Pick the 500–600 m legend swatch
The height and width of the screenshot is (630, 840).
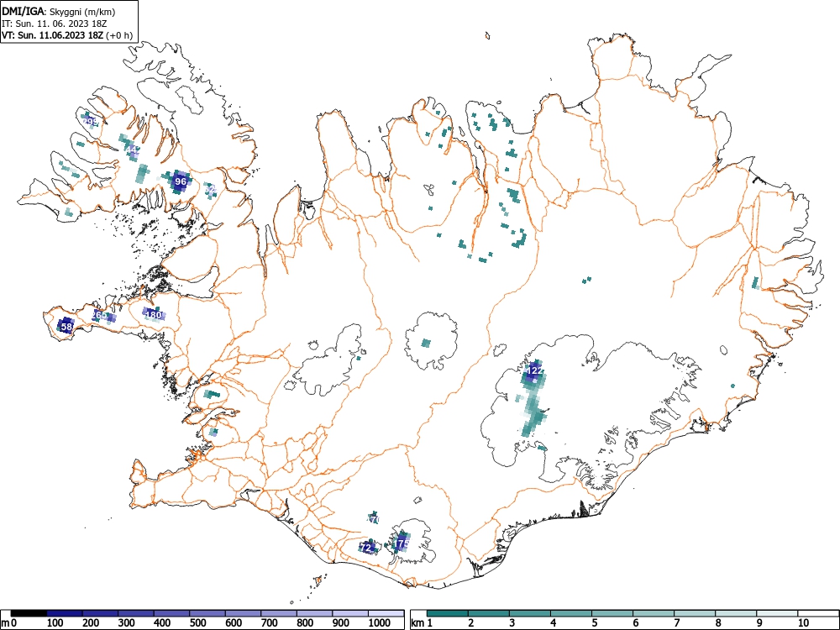(207, 613)
